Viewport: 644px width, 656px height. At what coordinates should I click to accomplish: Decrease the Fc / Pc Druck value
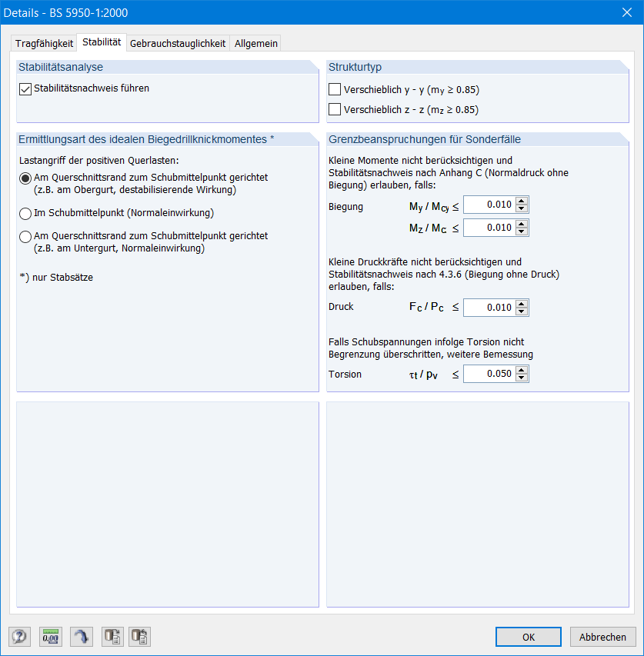[x=522, y=311]
